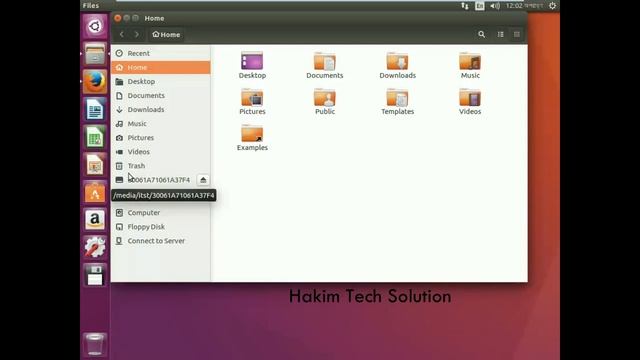This screenshot has height=360, width=640.
Task: Switch to grid view in the toolbar
Action: pos(517,34)
